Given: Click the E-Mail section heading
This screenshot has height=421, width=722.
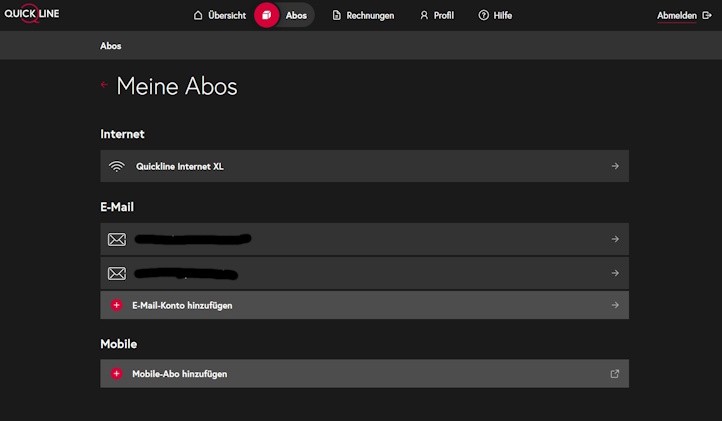Looking at the screenshot, I should click(117, 207).
